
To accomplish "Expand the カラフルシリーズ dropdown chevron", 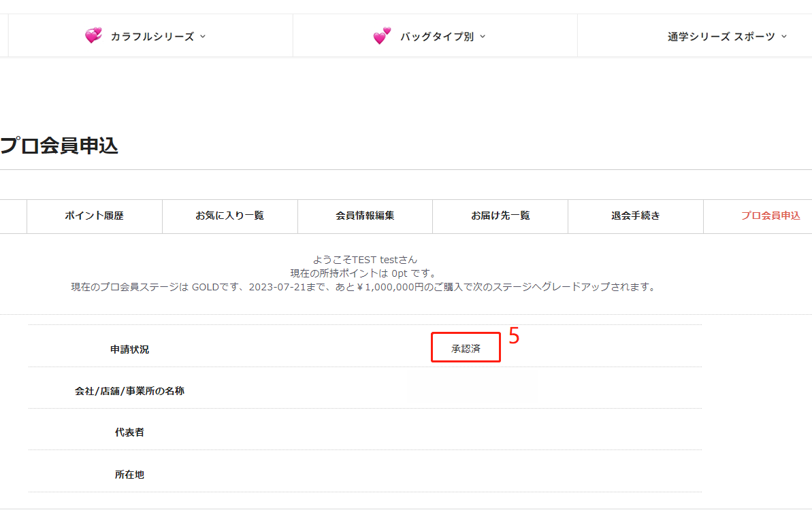I will tap(203, 37).
